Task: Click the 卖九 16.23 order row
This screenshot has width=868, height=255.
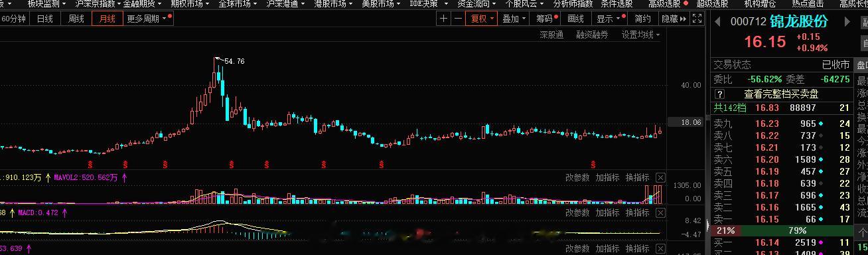Action: click(782, 124)
